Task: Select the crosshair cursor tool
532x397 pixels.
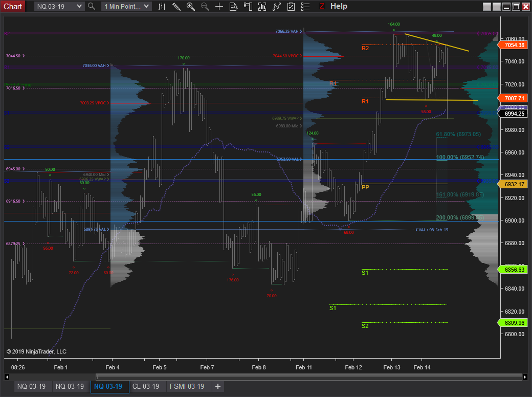Action: [x=219, y=7]
